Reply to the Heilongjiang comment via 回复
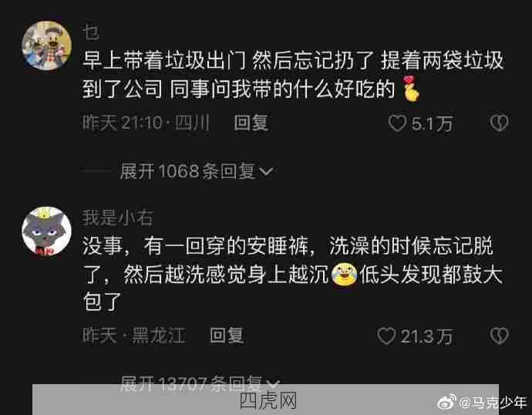532x415 pixels. 227,336
